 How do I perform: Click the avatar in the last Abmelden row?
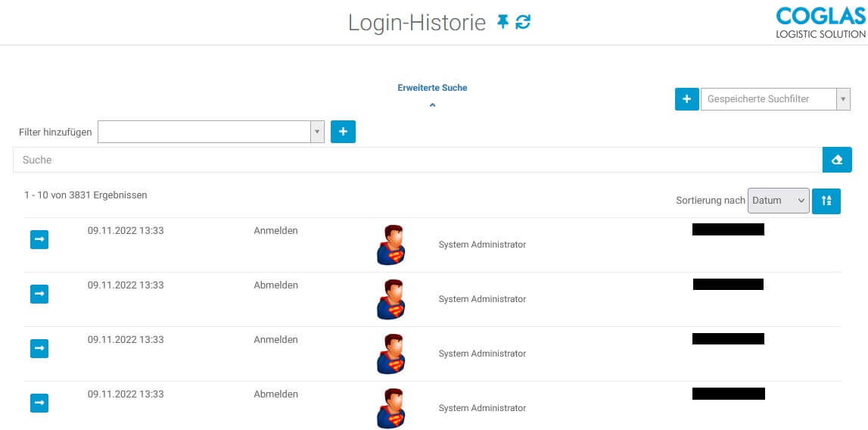click(390, 408)
